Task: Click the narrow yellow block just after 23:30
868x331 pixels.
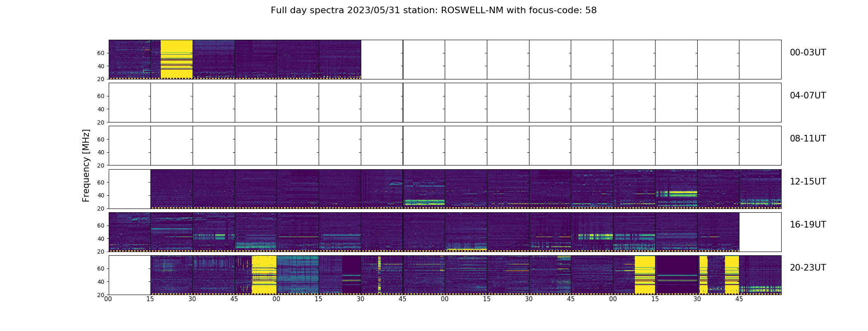Action: (x=703, y=275)
